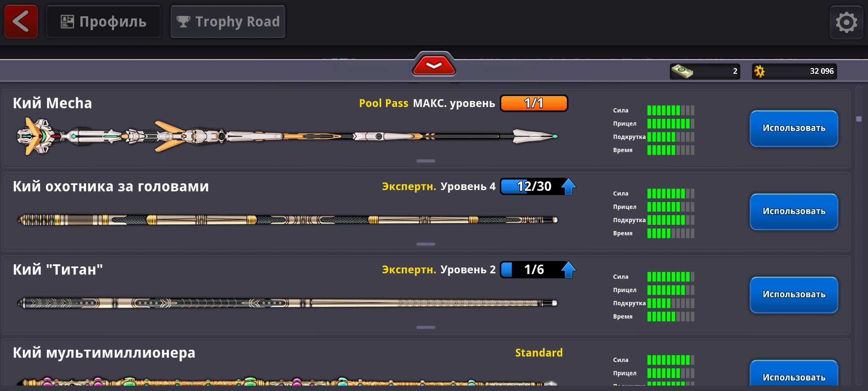Click Экспертн. label on Титан cue
This screenshot has width=868, height=391.
[409, 270]
